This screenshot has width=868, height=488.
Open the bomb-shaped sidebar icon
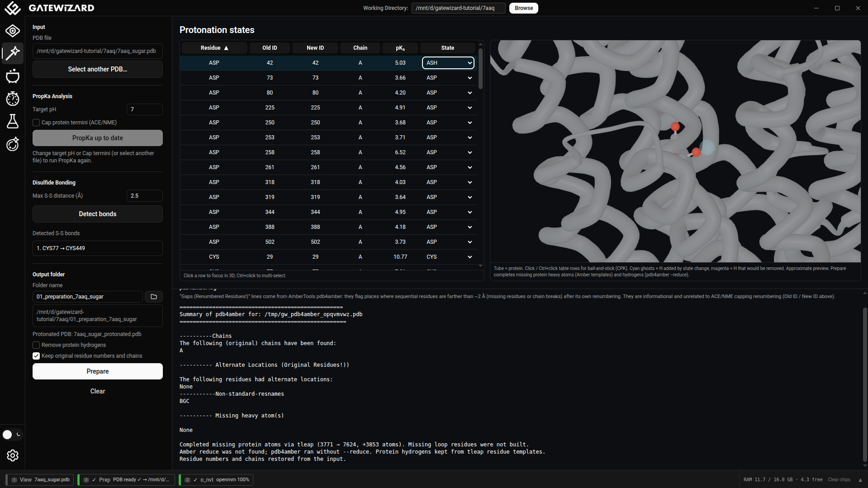point(13,144)
